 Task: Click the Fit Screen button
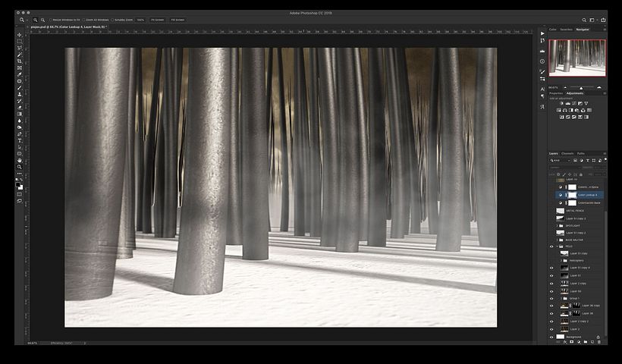(x=158, y=20)
